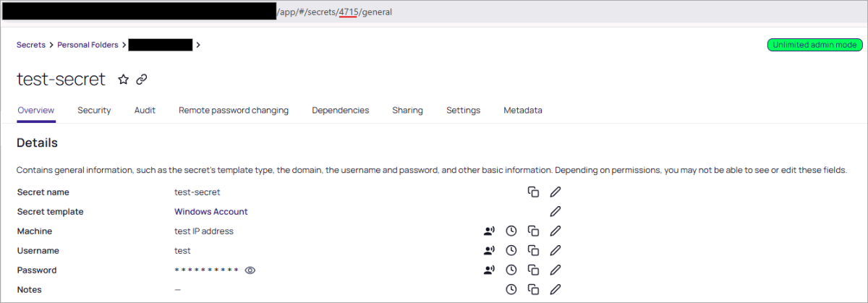Click the Unlimited admin mode badge
The image size is (868, 303).
click(814, 45)
